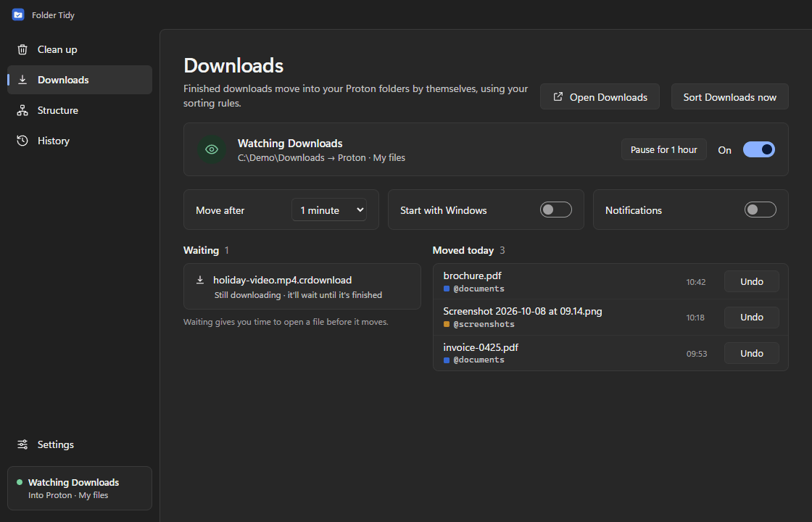The width and height of the screenshot is (812, 522).
Task: Click the path C:\Demo\Downloads → Proton · My files
Action: pyautogui.click(x=321, y=158)
